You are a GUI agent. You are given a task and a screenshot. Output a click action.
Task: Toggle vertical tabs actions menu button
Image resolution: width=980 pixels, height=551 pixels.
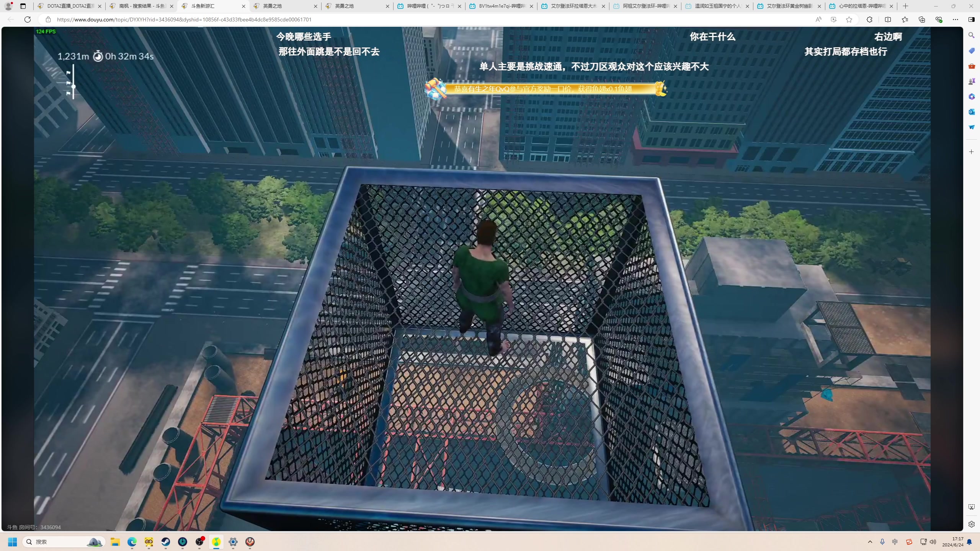[23, 6]
